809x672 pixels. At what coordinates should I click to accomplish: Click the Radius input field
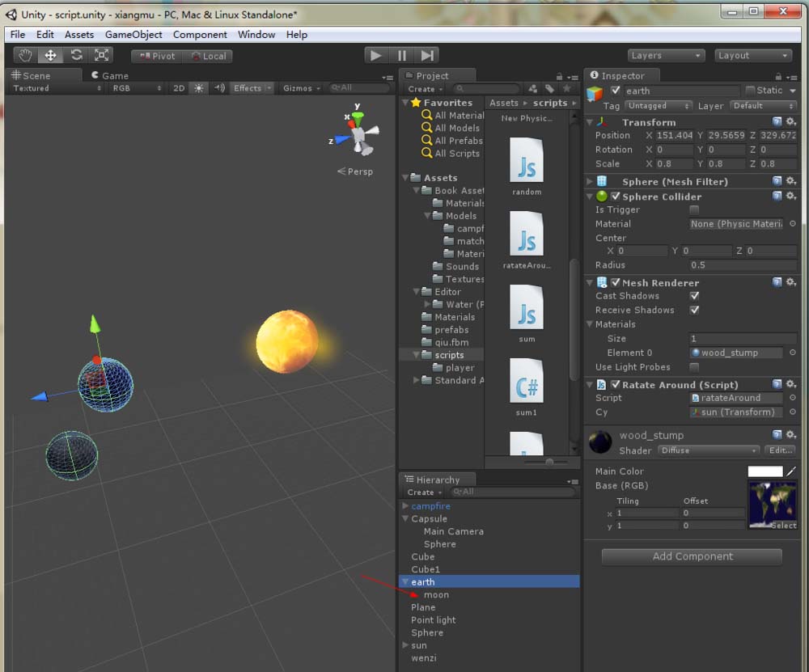tap(743, 265)
